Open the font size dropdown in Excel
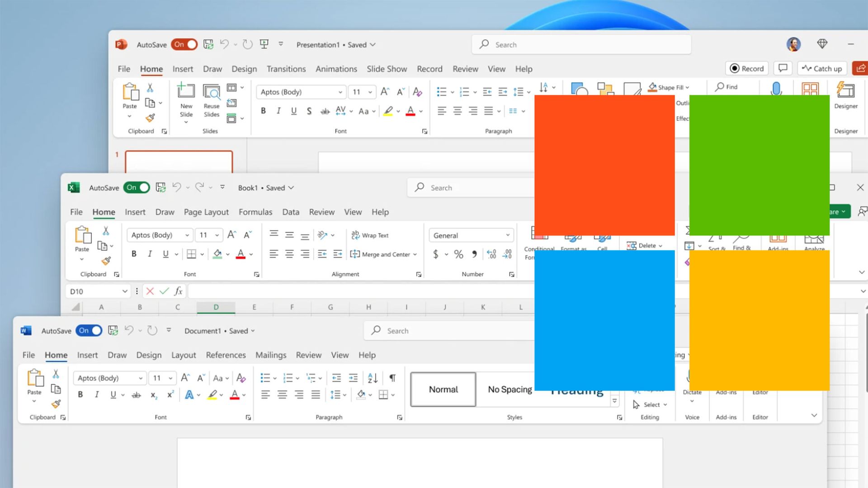868x488 pixels. 216,235
